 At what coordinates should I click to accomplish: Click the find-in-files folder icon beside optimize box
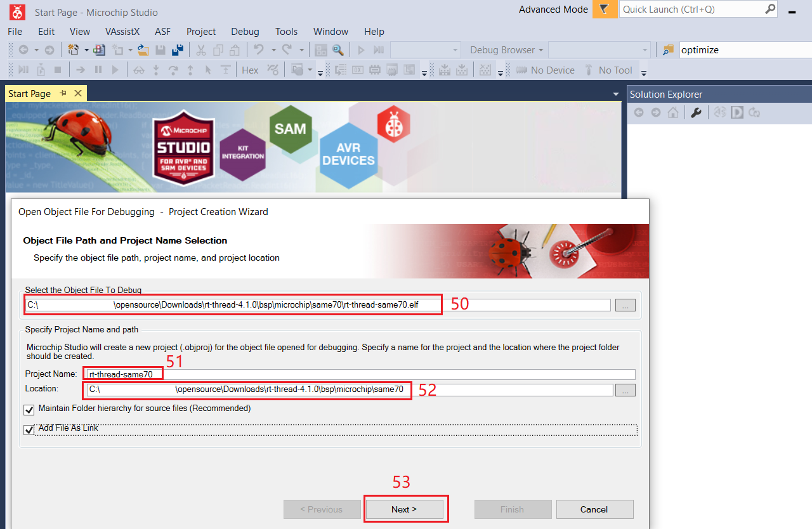[668, 50]
